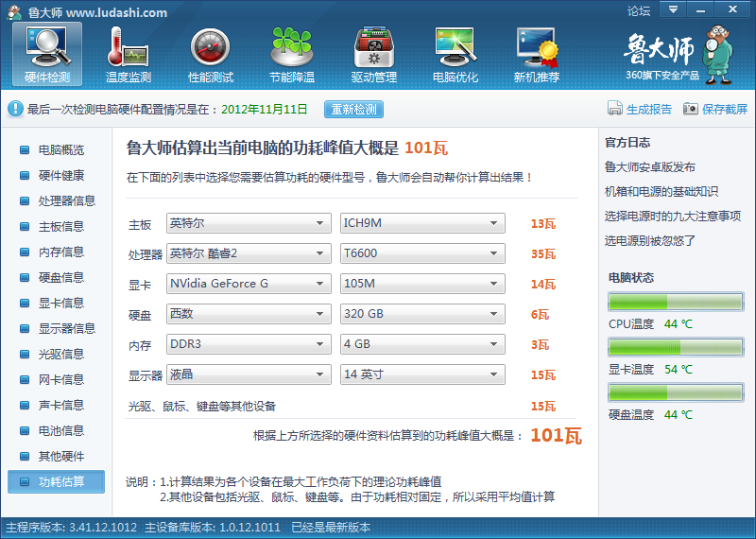Click the blue info exclamation icon

(x=15, y=109)
